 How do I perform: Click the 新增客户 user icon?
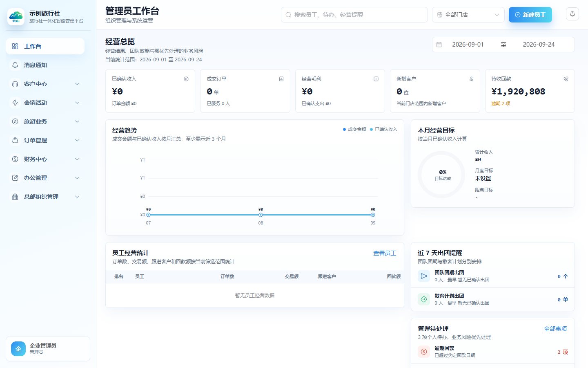coord(471,79)
